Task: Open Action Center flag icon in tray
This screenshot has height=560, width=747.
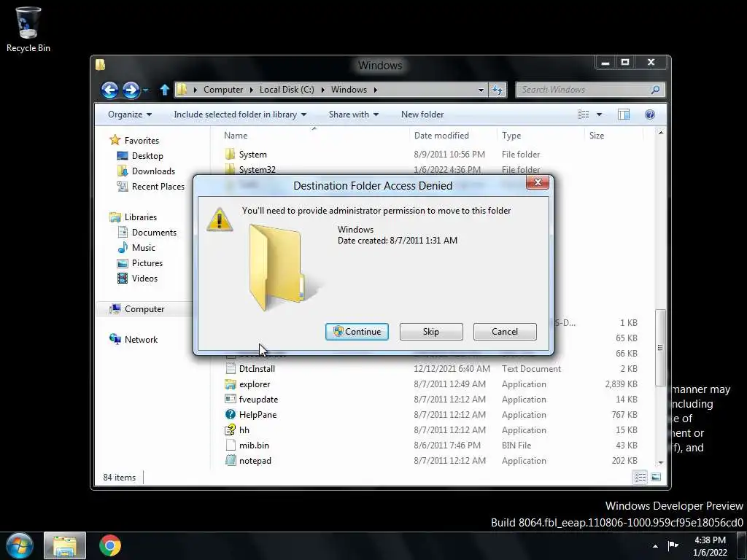Action: [x=673, y=545]
